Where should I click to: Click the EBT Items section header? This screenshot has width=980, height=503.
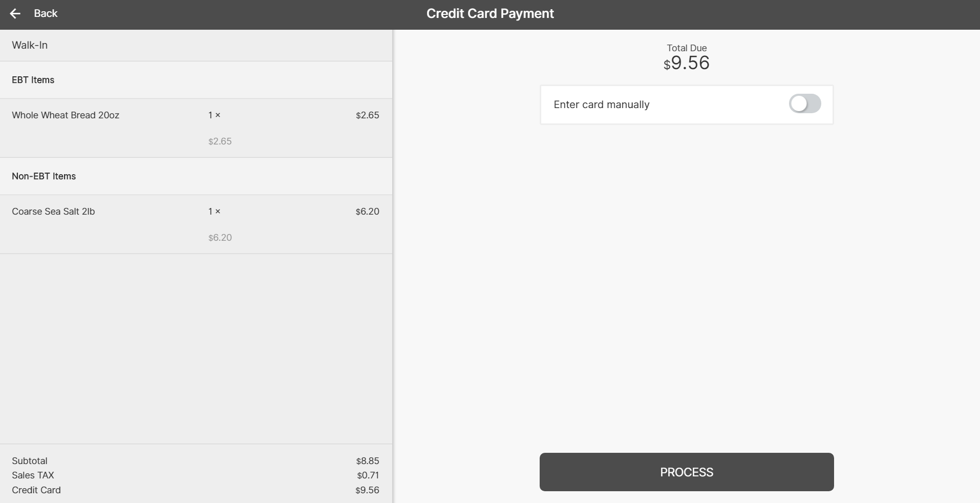[x=33, y=80]
